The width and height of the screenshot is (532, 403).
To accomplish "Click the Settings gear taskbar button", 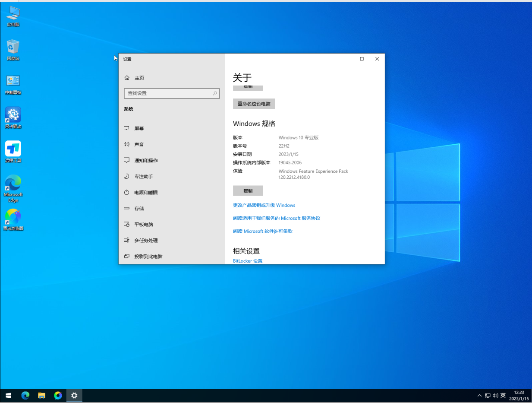I will pos(74,395).
